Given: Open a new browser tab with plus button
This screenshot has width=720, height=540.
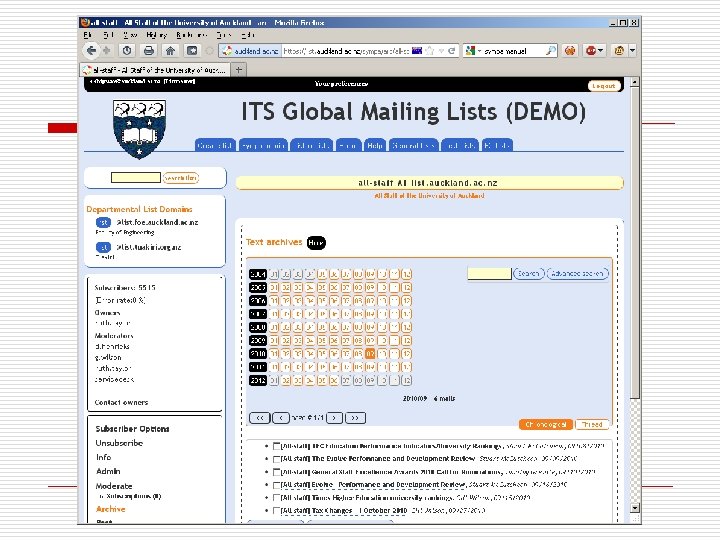Looking at the screenshot, I should [x=238, y=70].
